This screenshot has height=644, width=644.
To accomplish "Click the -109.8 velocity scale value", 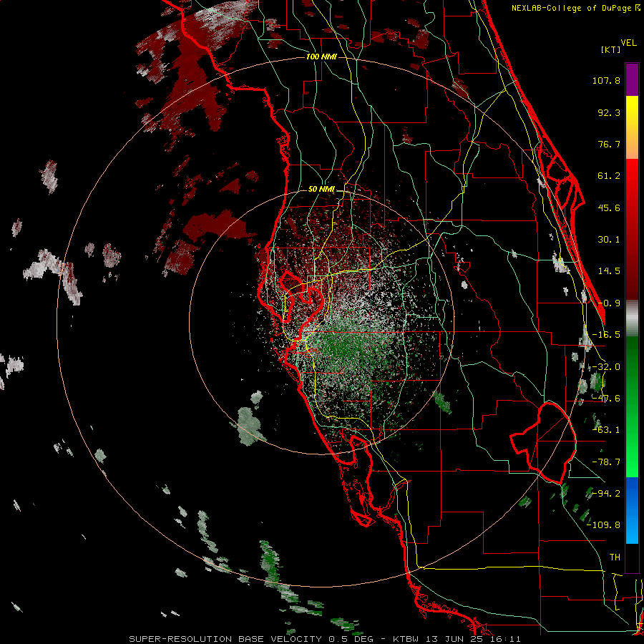I will [x=604, y=525].
